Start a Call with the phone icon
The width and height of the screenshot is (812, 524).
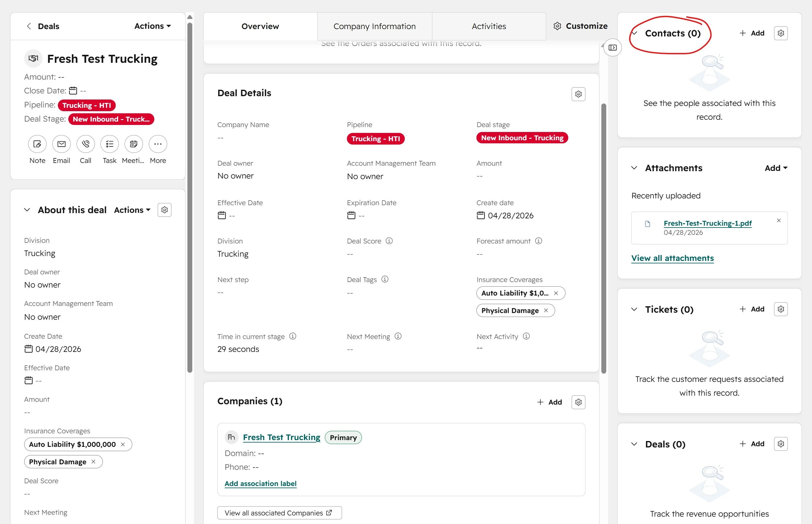coord(85,144)
